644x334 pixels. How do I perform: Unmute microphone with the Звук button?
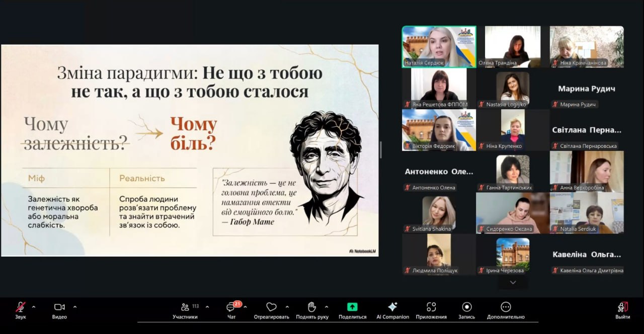click(21, 307)
